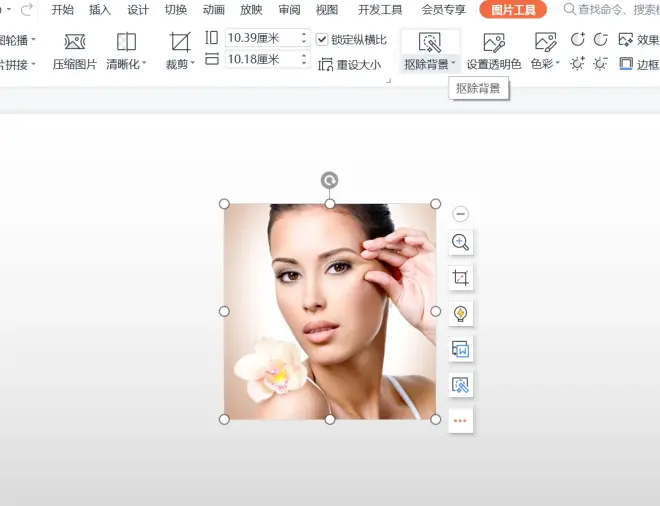Click the right-middle resize handle of picture
The width and height of the screenshot is (660, 506).
point(436,312)
